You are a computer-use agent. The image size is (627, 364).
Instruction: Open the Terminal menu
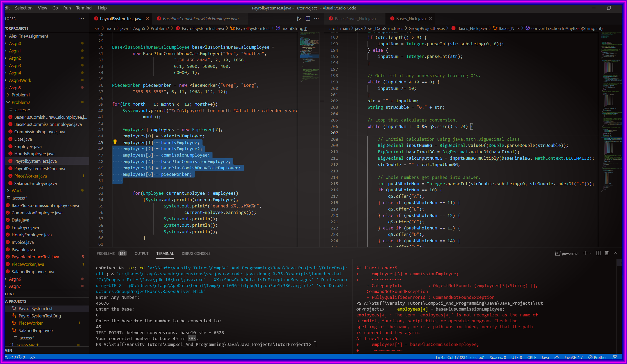pyautogui.click(x=84, y=8)
